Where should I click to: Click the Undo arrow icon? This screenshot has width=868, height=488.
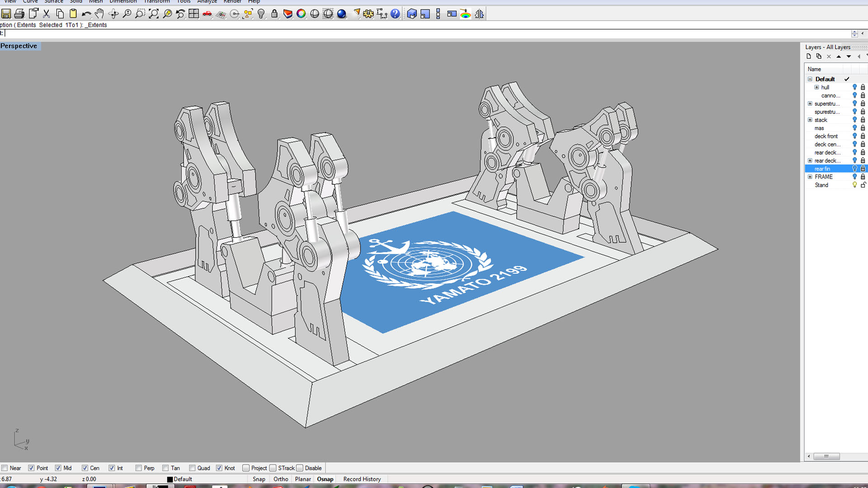click(x=86, y=14)
